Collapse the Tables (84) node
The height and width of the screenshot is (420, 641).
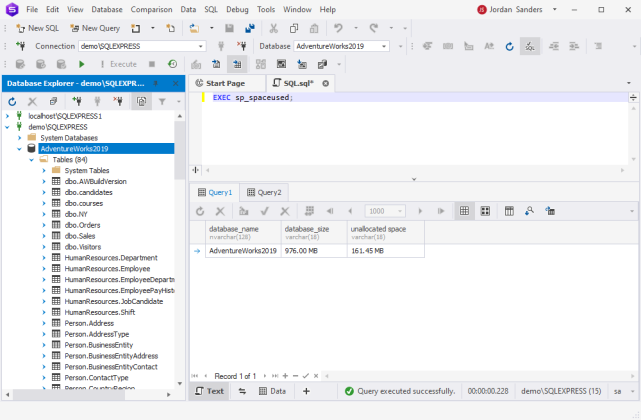(31, 160)
